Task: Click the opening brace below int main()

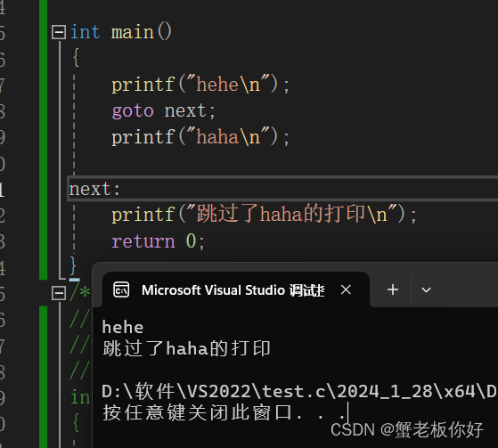Action: [76, 58]
